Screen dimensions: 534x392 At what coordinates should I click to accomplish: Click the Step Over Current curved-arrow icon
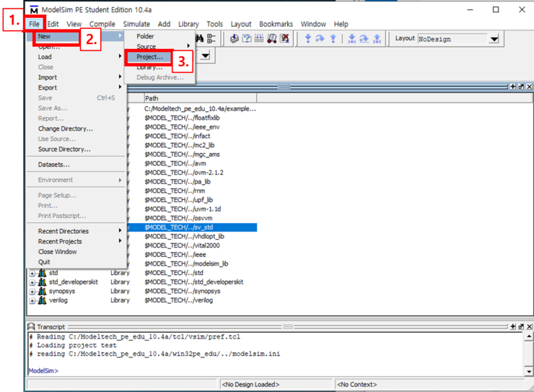(364, 38)
